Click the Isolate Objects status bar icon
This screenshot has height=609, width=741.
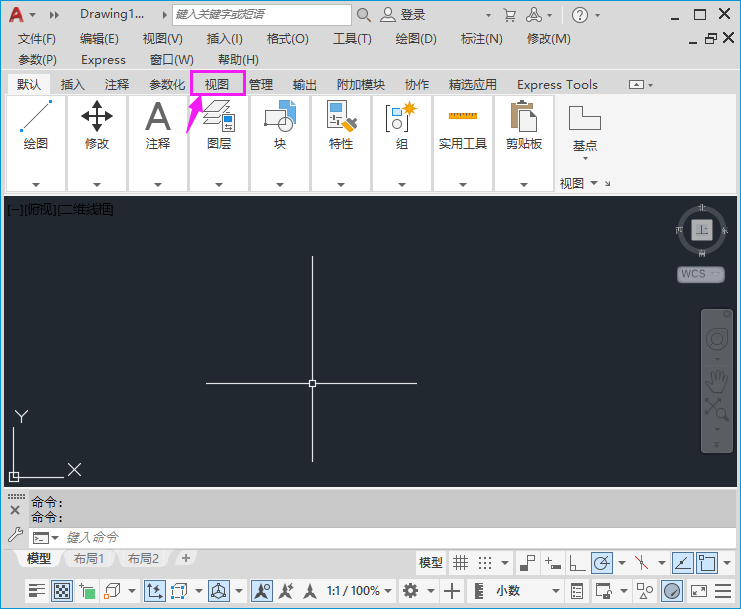click(645, 591)
